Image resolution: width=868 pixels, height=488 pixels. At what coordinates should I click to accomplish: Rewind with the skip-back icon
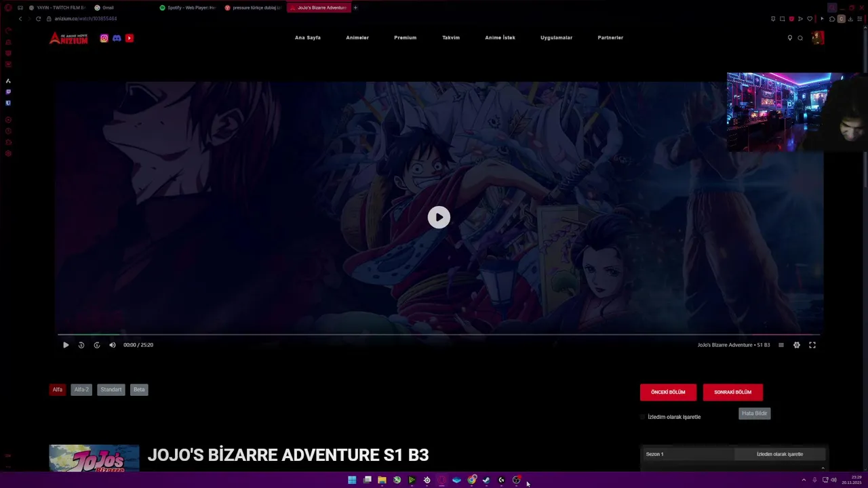[x=81, y=345]
